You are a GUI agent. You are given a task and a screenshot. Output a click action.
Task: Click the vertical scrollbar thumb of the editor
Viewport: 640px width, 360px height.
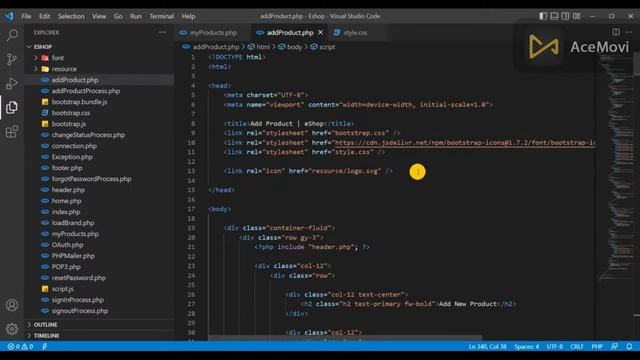[x=637, y=64]
